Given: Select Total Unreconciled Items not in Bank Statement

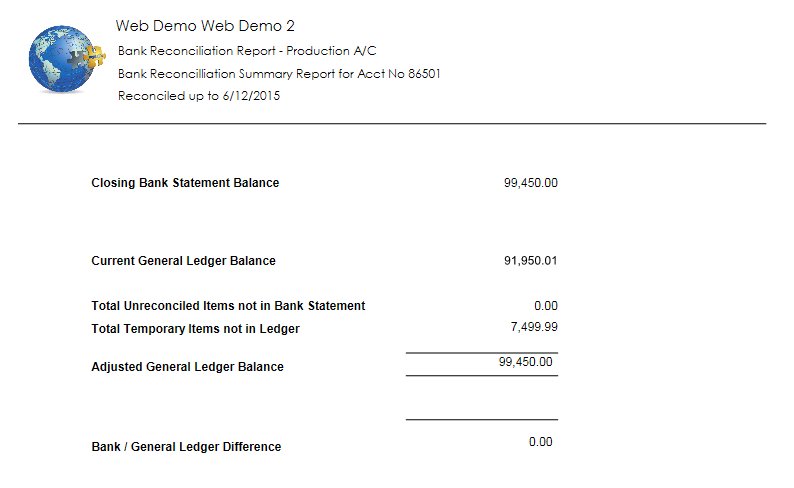Looking at the screenshot, I should 228,306.
